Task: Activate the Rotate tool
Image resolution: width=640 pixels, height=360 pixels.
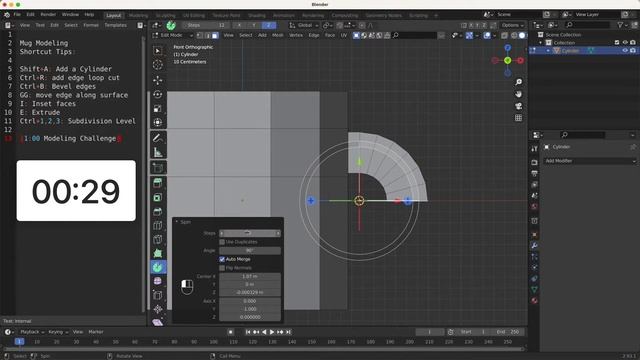Action: tap(158, 95)
